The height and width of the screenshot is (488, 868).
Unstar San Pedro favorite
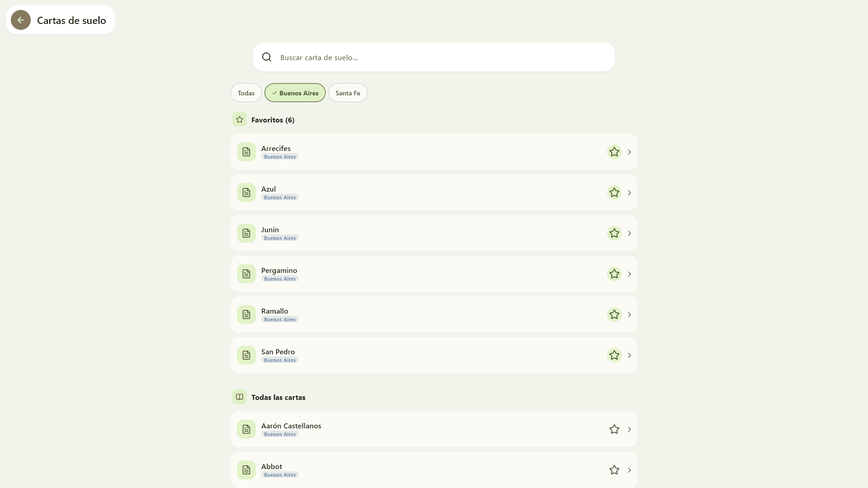(614, 355)
